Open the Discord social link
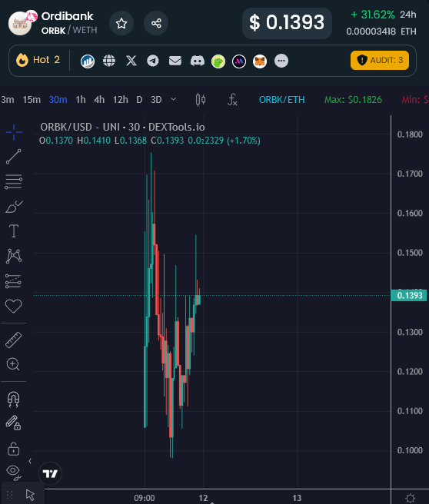 (197, 61)
